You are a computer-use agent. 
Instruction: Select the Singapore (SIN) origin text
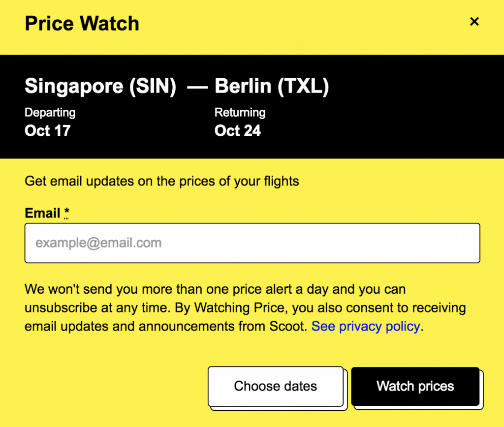pos(100,87)
